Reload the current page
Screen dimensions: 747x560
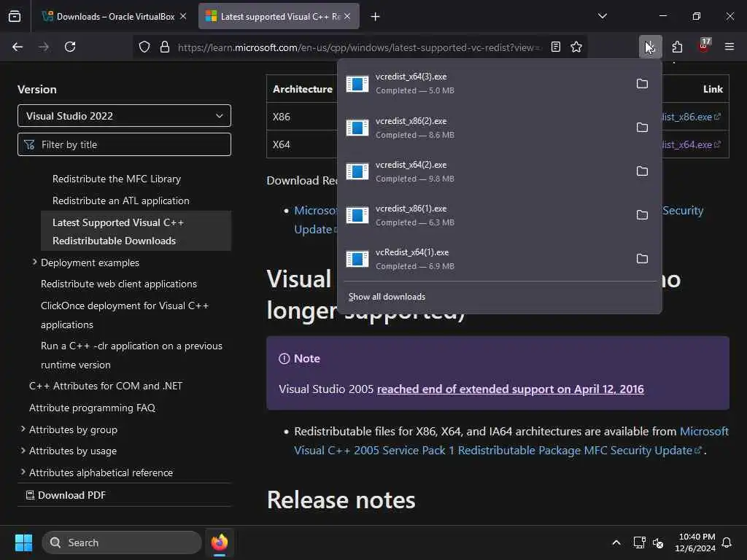click(x=70, y=47)
